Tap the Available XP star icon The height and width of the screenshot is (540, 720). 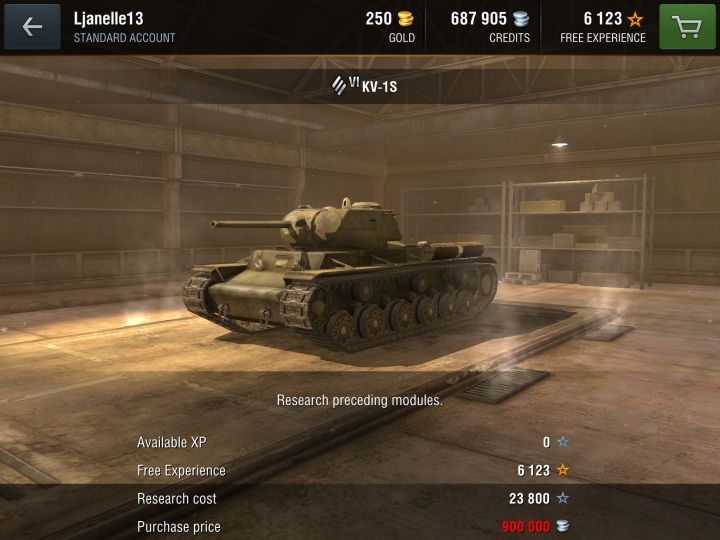point(562,442)
